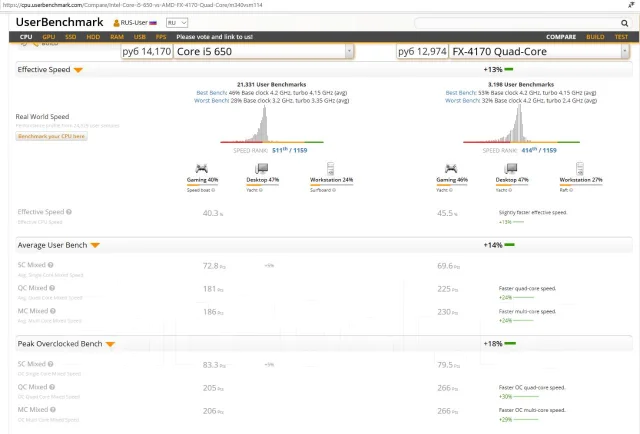Open the GPU tab
640x434 pixels.
pyautogui.click(x=49, y=37)
